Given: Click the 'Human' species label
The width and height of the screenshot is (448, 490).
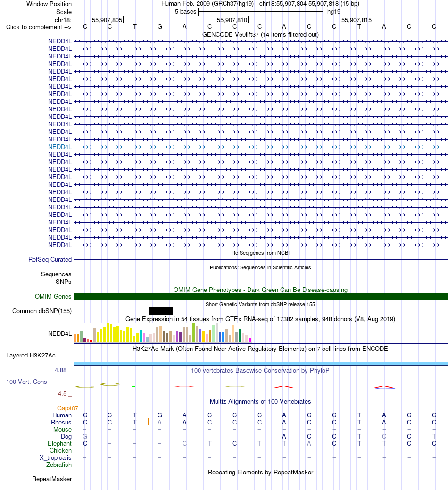Looking at the screenshot, I should tap(62, 415).
